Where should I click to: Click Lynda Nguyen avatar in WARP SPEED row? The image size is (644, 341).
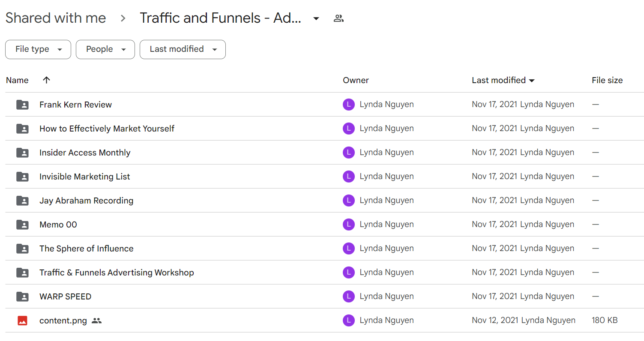pyautogui.click(x=349, y=296)
